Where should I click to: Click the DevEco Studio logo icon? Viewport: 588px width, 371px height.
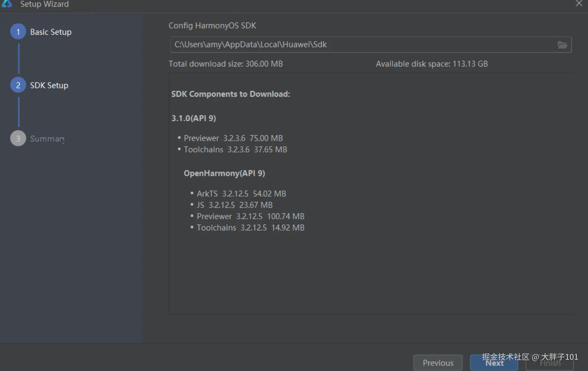coord(7,3)
